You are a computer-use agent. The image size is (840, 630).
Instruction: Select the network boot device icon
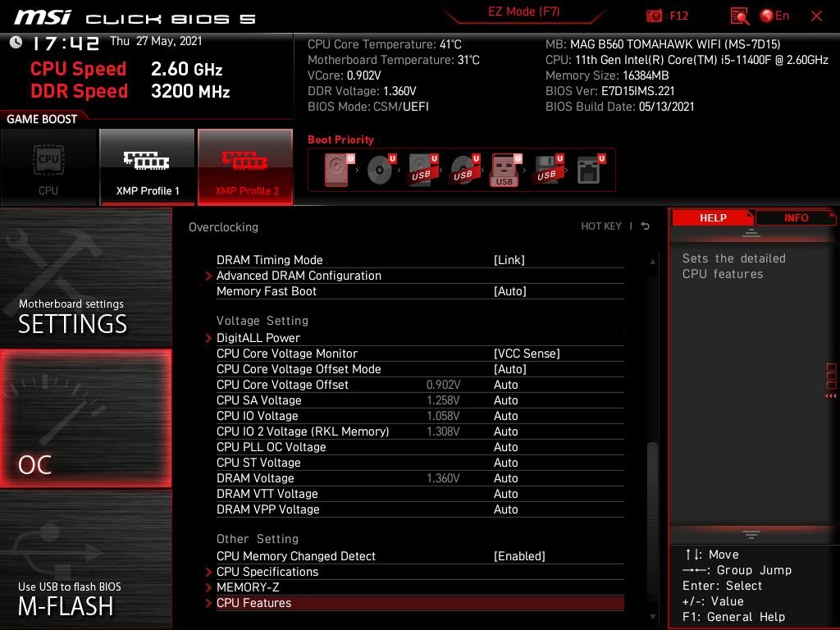591,170
